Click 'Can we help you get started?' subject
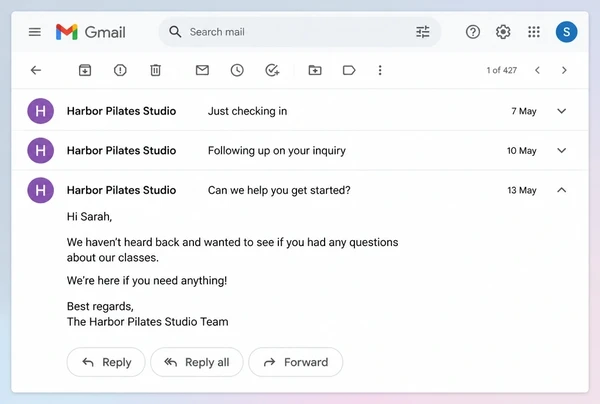Screen dimensions: 600x404 click(x=279, y=190)
